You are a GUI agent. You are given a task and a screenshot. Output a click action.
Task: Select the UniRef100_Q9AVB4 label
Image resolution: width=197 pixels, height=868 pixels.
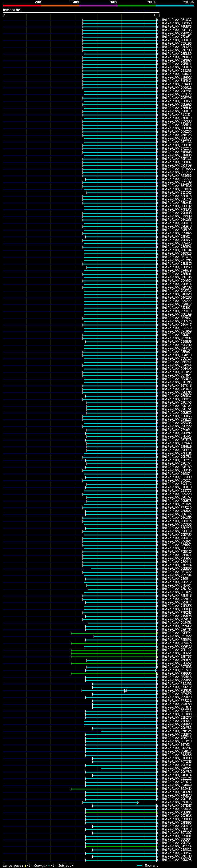(176, 91)
